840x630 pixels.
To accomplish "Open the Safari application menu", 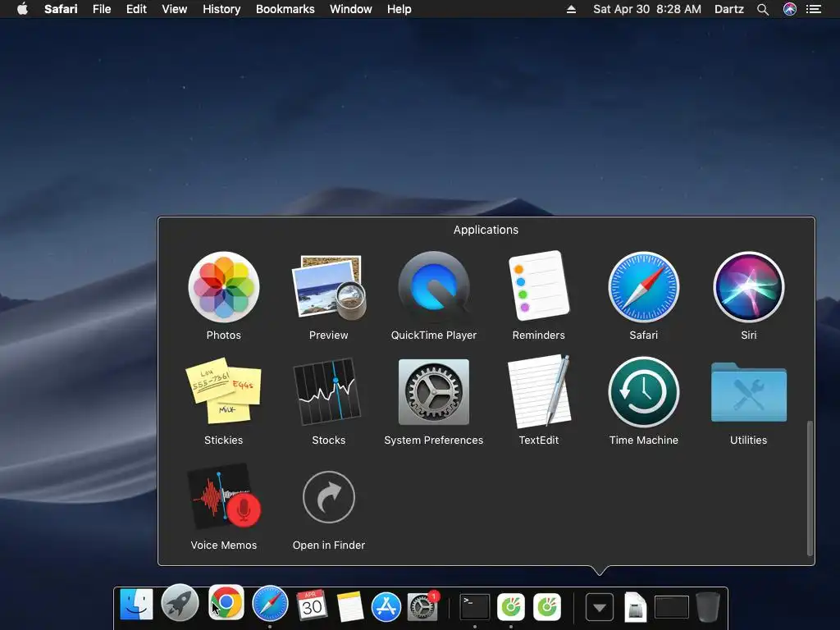I will [61, 9].
